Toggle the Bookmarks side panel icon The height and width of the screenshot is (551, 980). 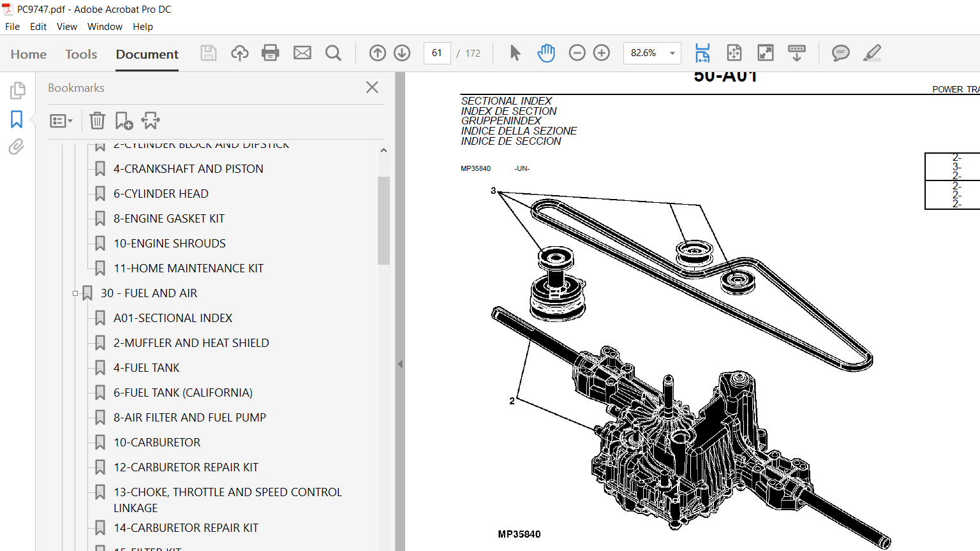point(17,119)
